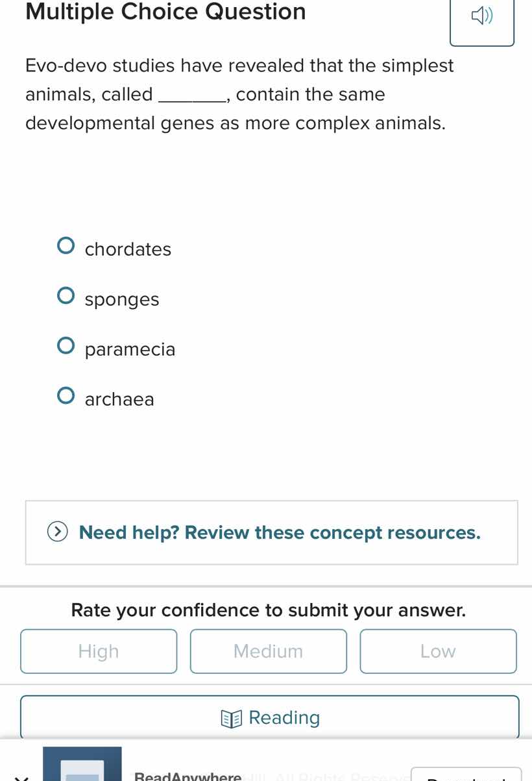Open the Reading view
Viewport: 532px width, 781px height.
point(269,717)
